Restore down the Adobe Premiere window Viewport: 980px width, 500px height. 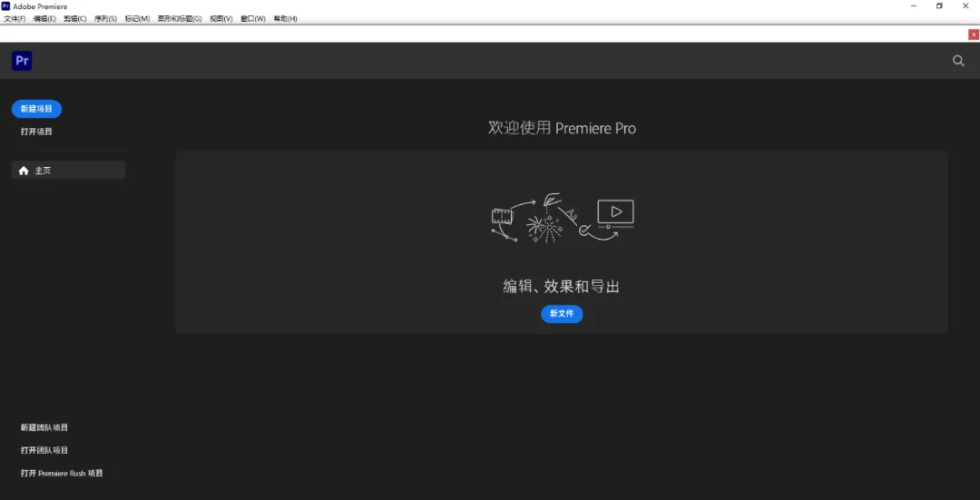click(939, 6)
